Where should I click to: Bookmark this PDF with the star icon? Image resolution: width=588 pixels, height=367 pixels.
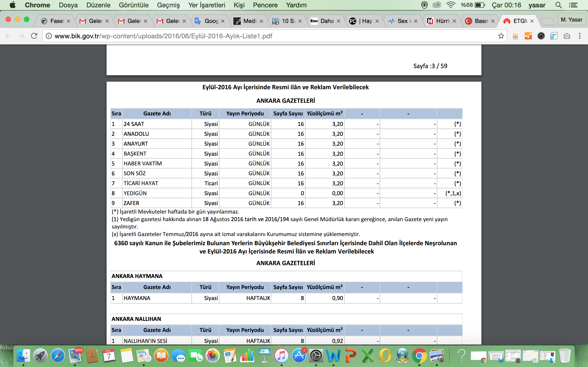point(501,36)
